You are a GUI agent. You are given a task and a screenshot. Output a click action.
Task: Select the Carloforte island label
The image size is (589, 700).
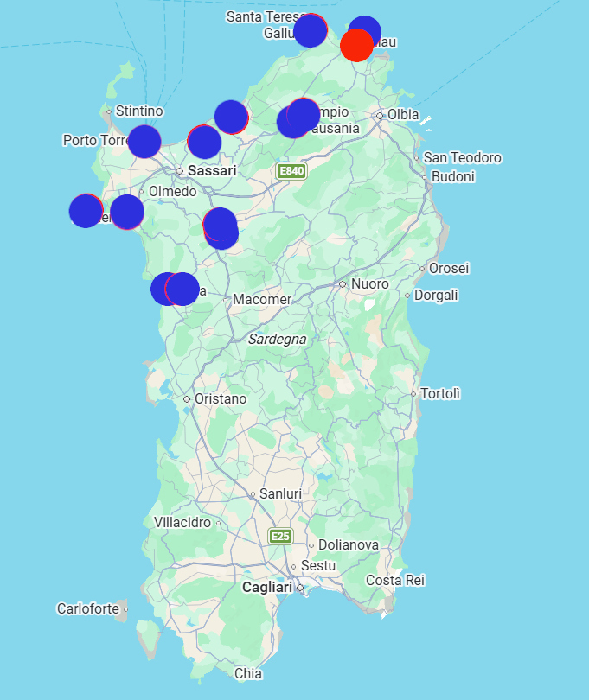point(88,608)
